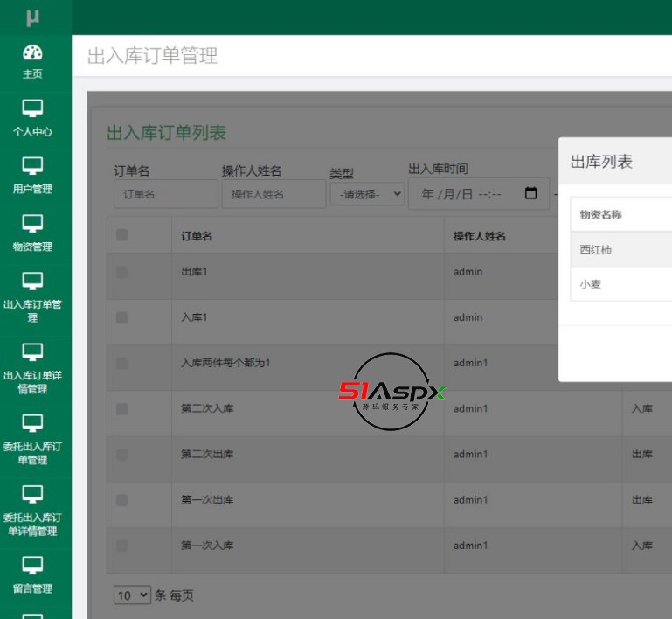Click order name 第二次入库
This screenshot has height=619, width=672.
[x=207, y=408]
